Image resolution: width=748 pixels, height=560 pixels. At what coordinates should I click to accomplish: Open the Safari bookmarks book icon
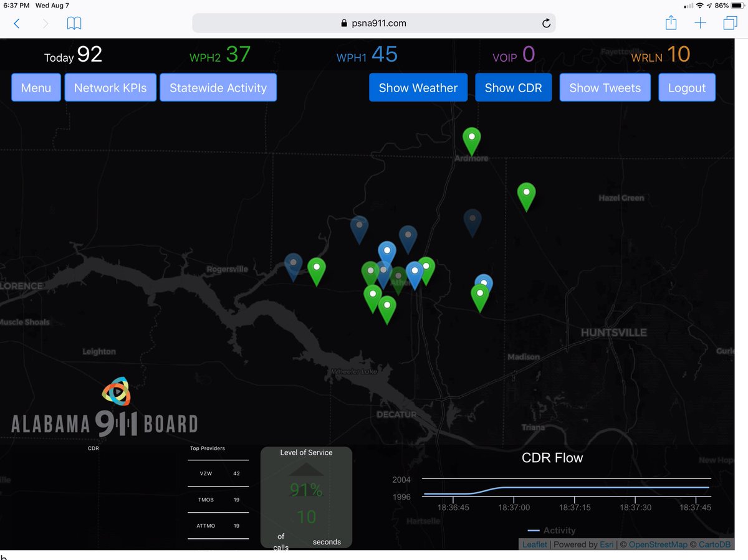(x=74, y=24)
